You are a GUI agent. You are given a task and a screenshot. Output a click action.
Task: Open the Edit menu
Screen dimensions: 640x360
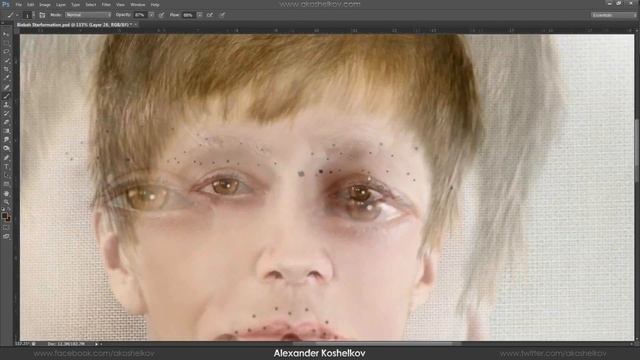click(x=31, y=4)
